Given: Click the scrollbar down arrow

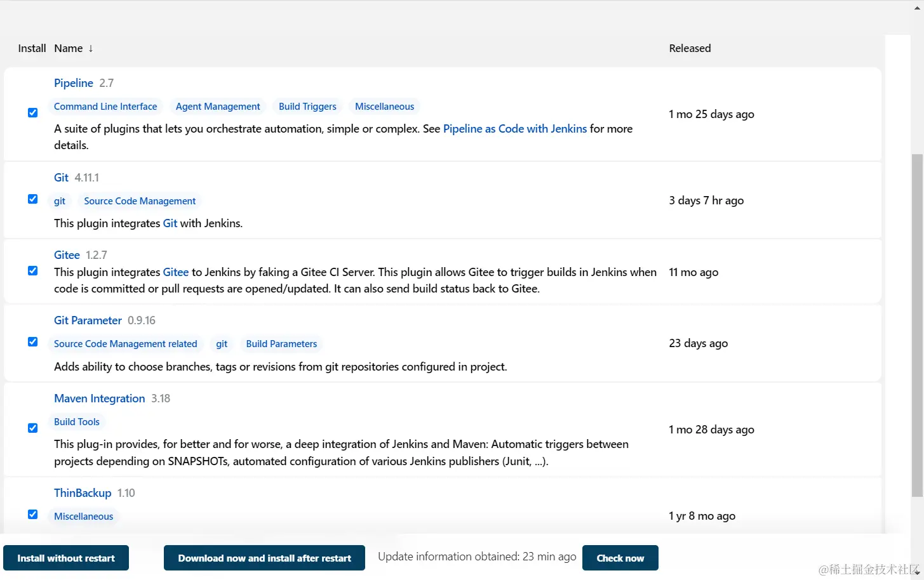Looking at the screenshot, I should click(x=917, y=572).
